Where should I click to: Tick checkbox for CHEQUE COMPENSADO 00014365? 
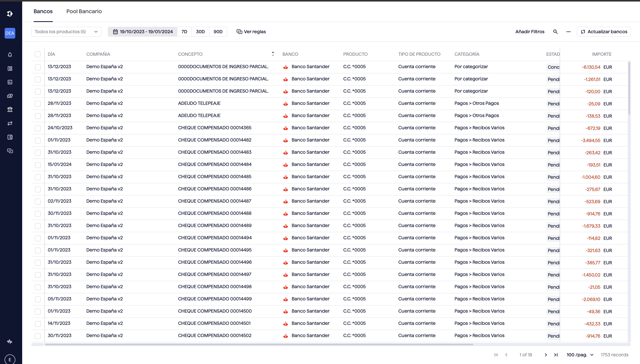tap(38, 128)
